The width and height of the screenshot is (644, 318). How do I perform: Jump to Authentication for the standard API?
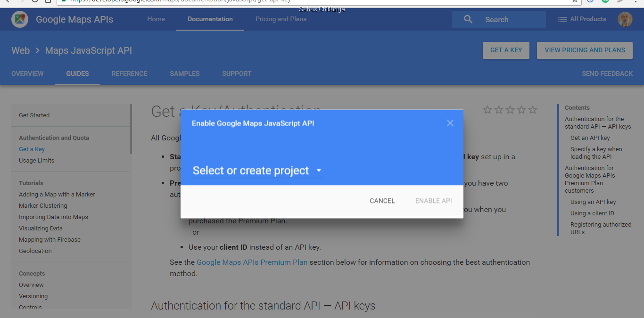pos(598,123)
